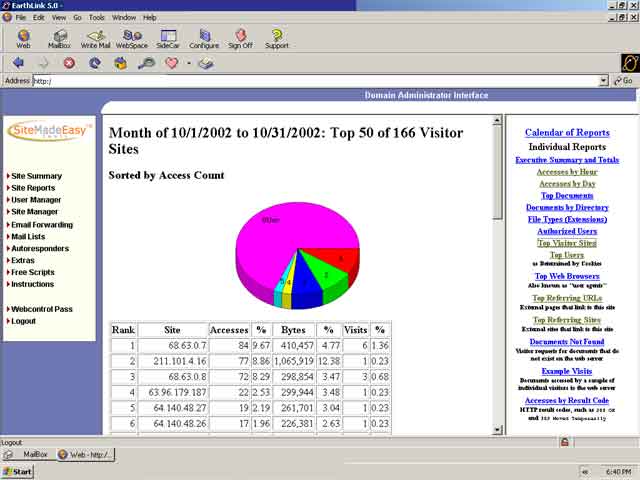Go back with the blue arrow
The image size is (640, 480).
18,63
